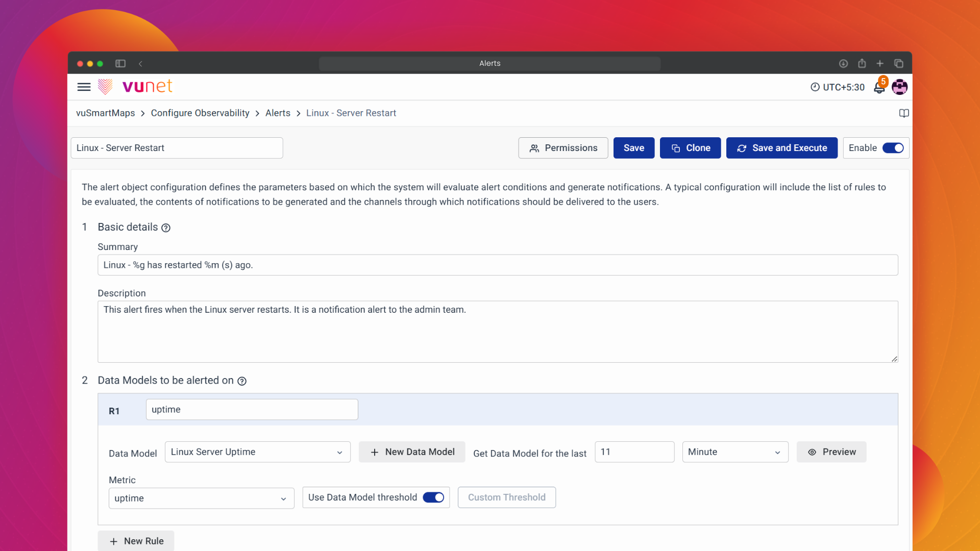Expand the uptime Metric dropdown
980x551 pixels.
pos(201,498)
